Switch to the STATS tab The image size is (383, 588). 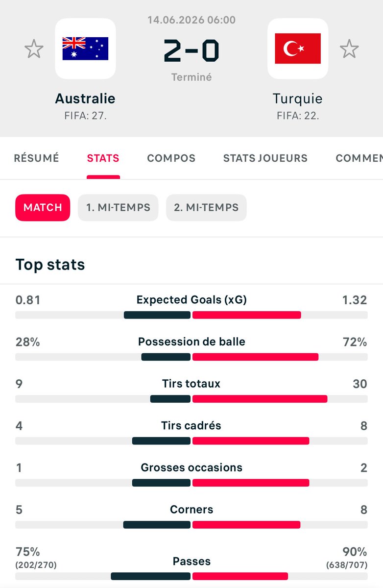tap(103, 158)
